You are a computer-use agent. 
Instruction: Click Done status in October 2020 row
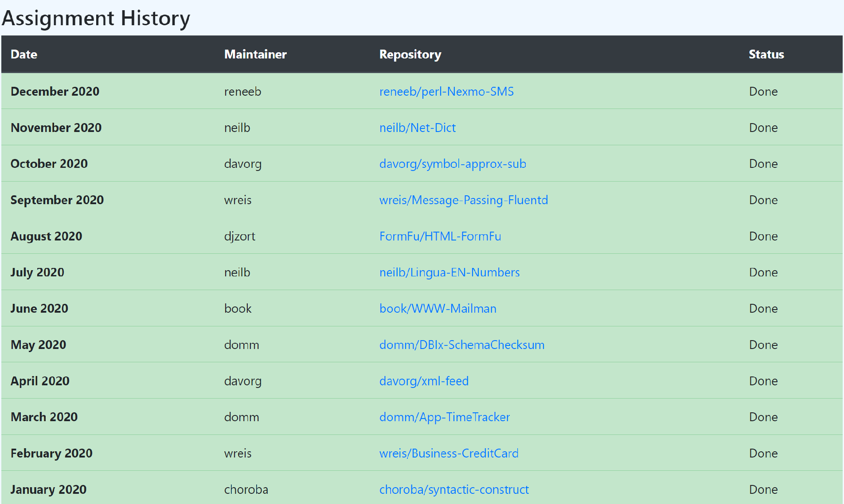tap(763, 164)
